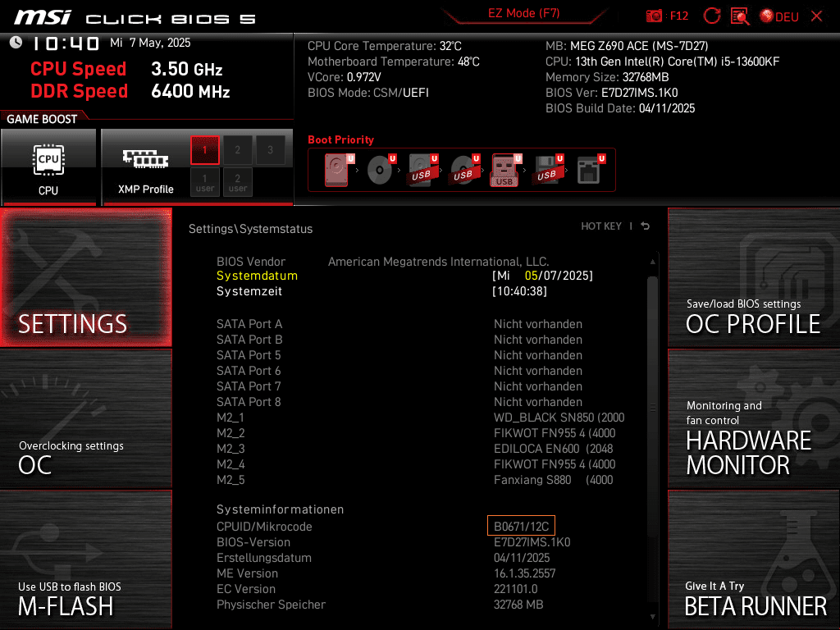Go back using the return arrow icon

646,226
